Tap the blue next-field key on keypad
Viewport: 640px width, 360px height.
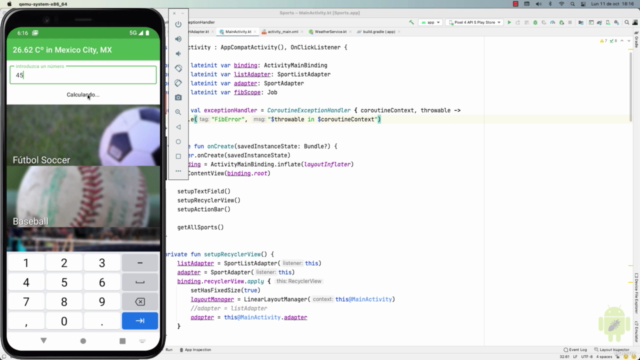(140, 321)
